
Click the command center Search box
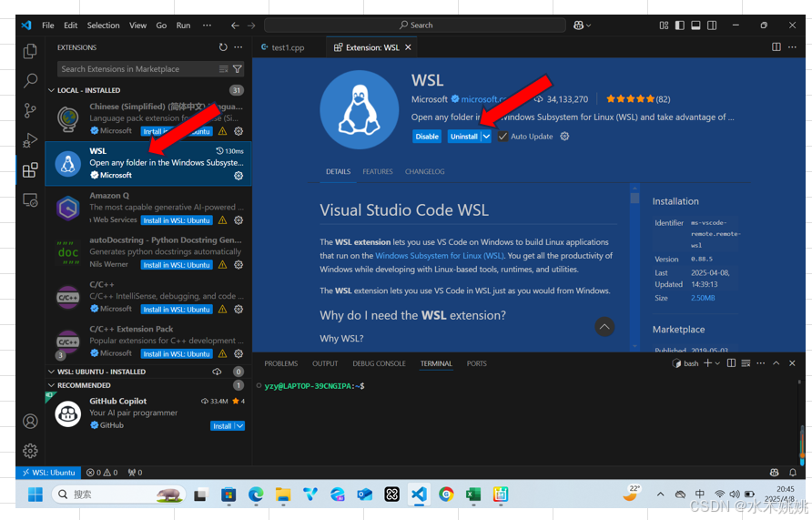[x=415, y=25]
